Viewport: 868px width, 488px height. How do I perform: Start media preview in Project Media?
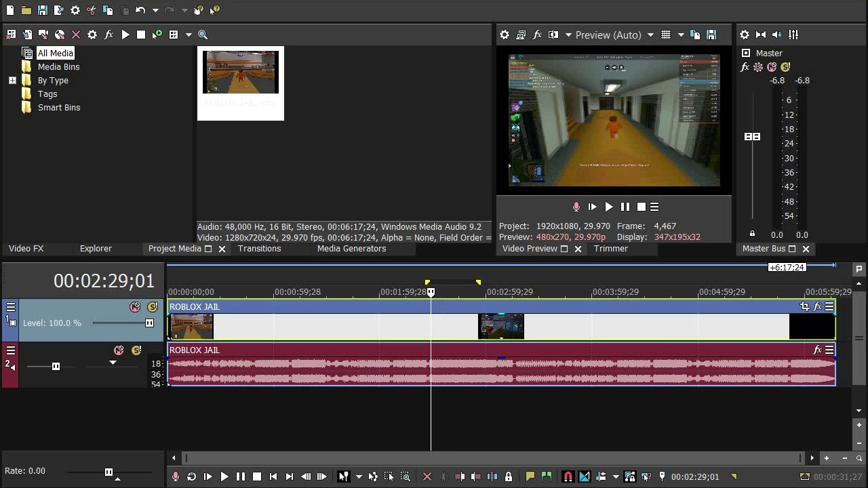tap(125, 35)
